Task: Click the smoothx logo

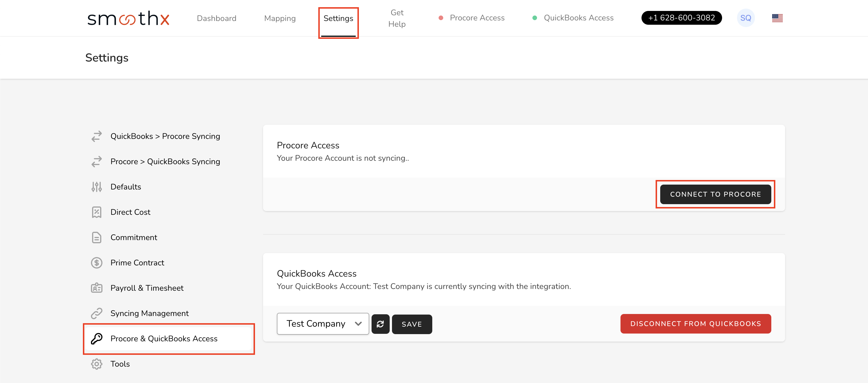Action: (128, 18)
